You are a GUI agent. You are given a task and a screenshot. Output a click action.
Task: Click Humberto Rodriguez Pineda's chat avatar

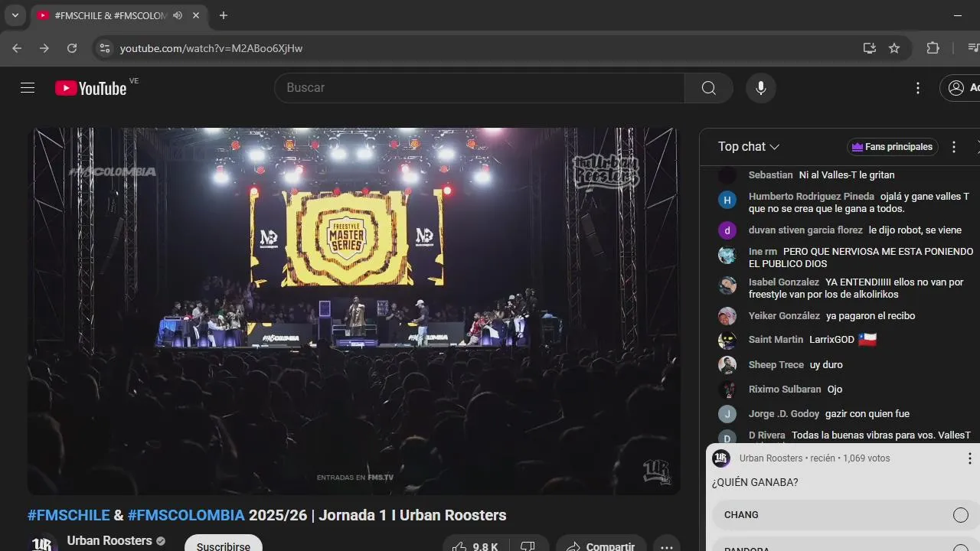click(x=727, y=201)
